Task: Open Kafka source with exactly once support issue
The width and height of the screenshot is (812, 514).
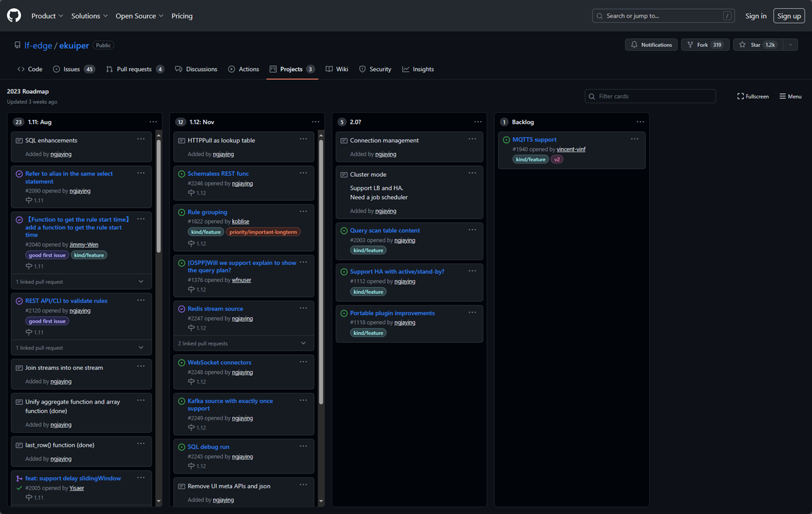Action: coord(230,404)
